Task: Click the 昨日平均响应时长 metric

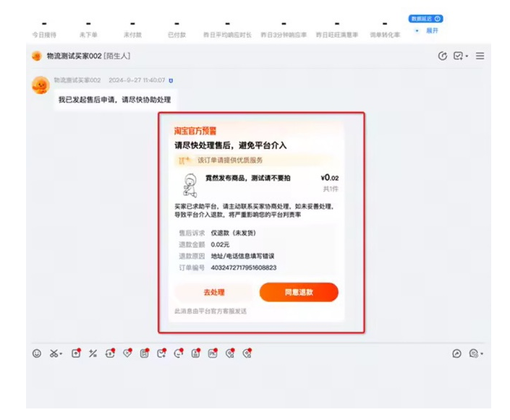Action: (x=227, y=30)
